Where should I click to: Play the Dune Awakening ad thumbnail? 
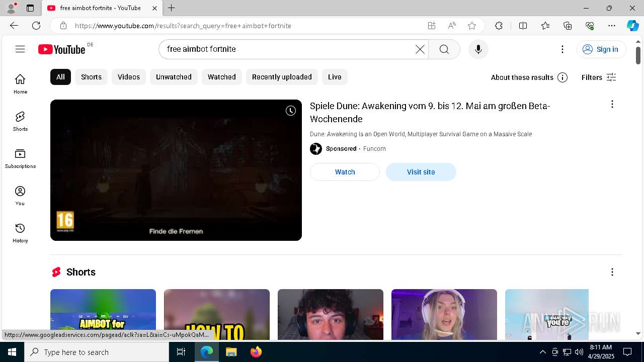pyautogui.click(x=176, y=170)
